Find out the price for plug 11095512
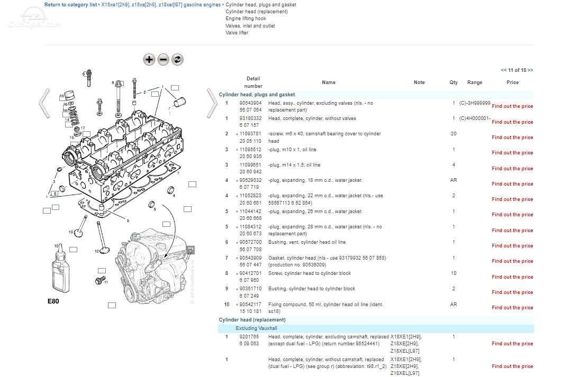Viewport: 588px width, 377px height. pyautogui.click(x=512, y=153)
